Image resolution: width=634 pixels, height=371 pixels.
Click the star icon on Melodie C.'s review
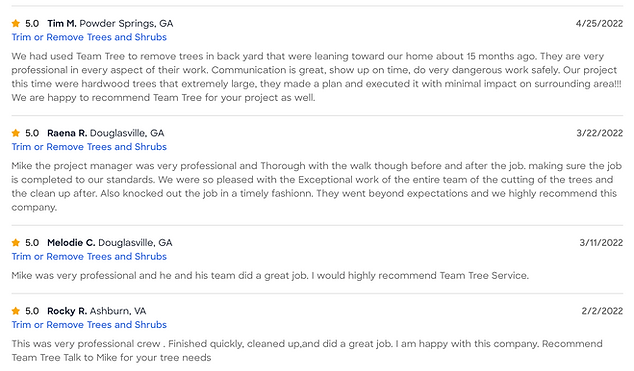pyautogui.click(x=16, y=242)
